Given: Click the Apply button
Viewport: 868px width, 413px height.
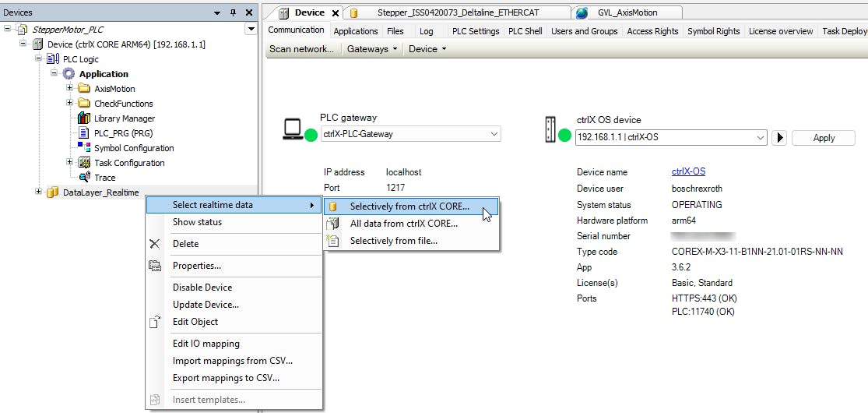Looking at the screenshot, I should (x=823, y=138).
